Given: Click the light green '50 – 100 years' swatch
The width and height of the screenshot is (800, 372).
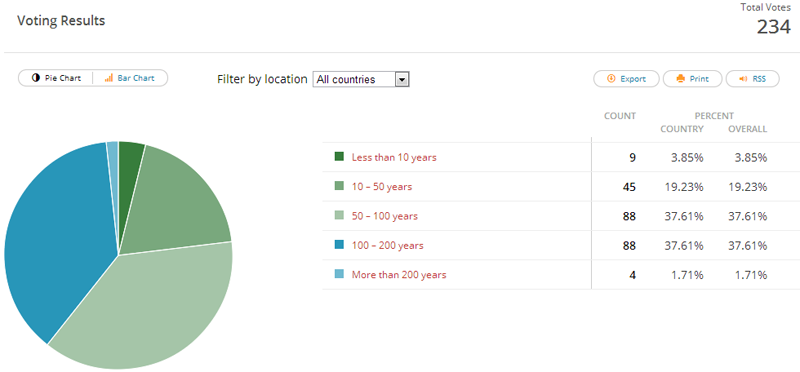Looking at the screenshot, I should tap(339, 215).
